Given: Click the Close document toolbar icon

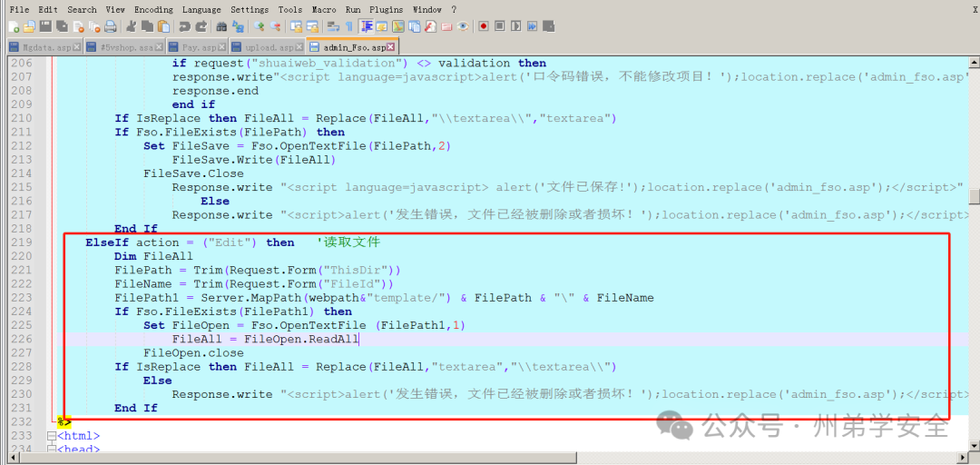Looking at the screenshot, I should point(78,26).
